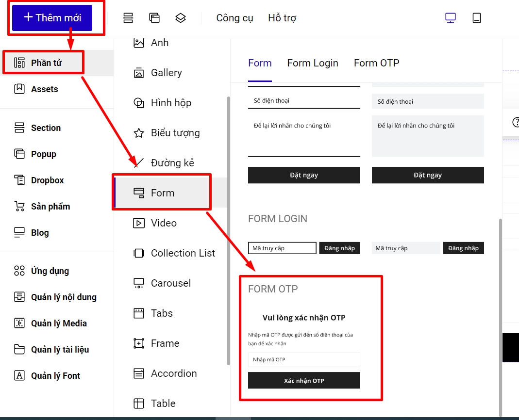Viewport: 519px width, 420px height.
Task: Open the section list icon in top toolbar
Action: point(128,18)
